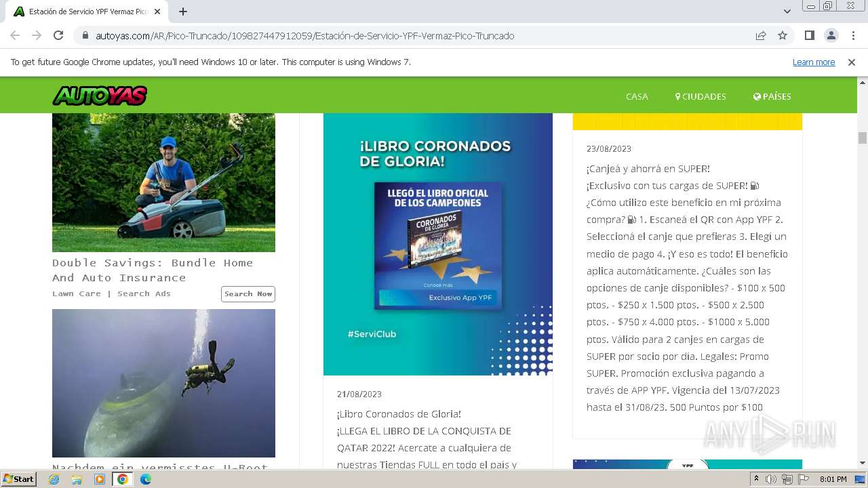The image size is (868, 488).
Task: Open the CASA menu item
Action: point(637,96)
